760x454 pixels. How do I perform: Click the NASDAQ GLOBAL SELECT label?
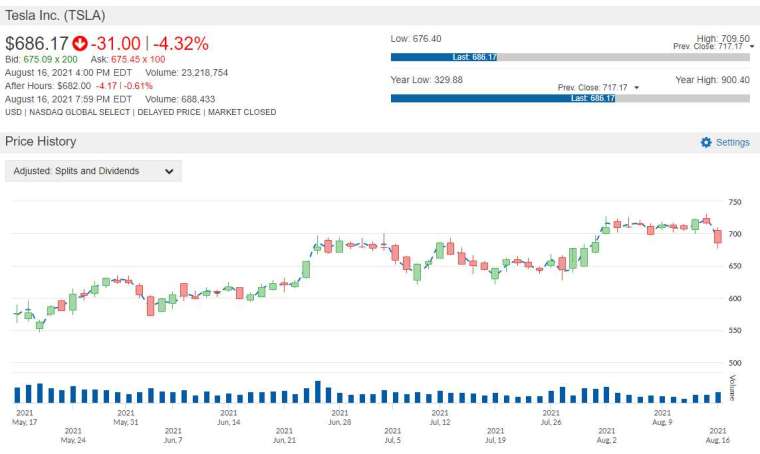(x=79, y=112)
